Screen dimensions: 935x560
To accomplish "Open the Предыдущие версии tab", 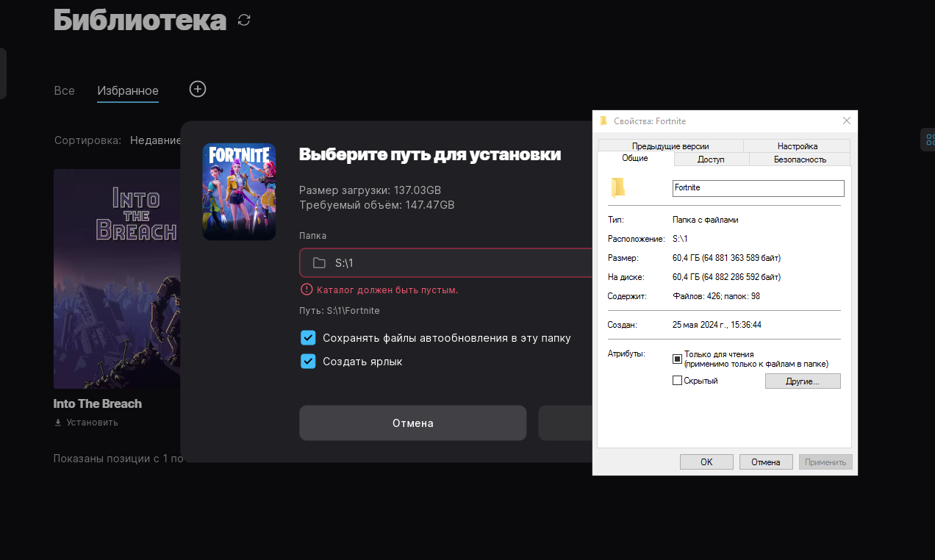I will tap(670, 146).
